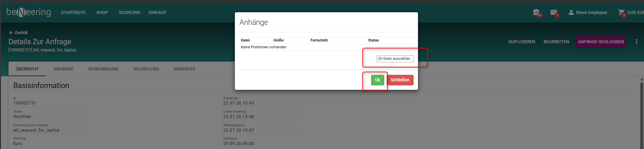Open the SHOP menu item
Viewport: 644px width, 149px height.
[102, 13]
